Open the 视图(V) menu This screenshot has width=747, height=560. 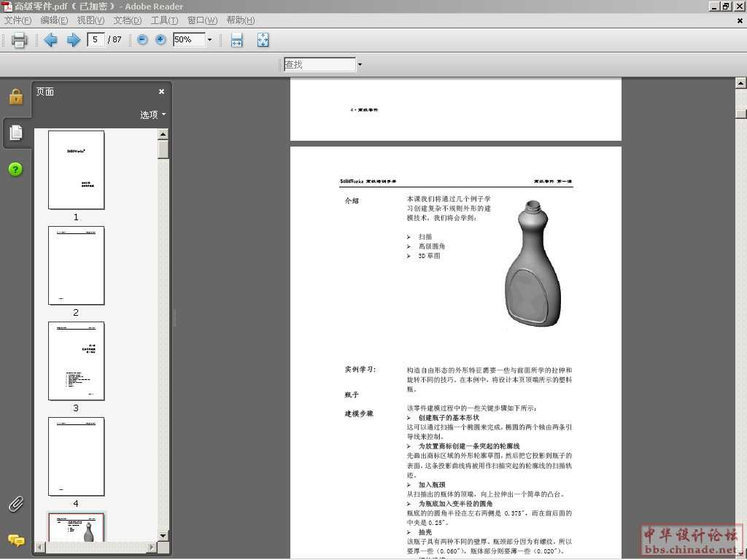[90, 20]
